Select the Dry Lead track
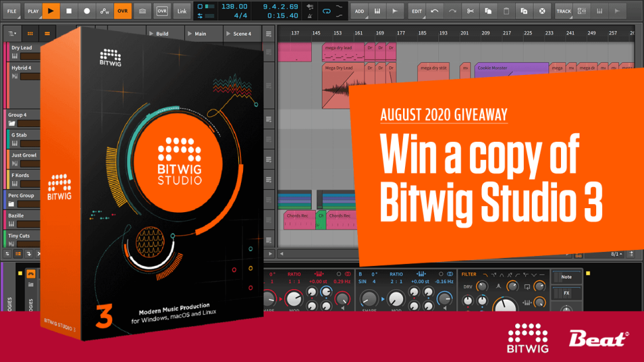This screenshot has width=644, height=362. pos(22,48)
